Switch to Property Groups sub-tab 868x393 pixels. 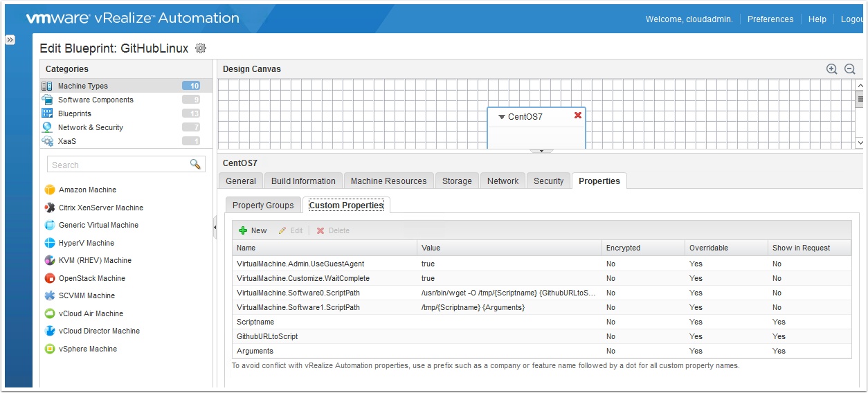[x=263, y=205]
